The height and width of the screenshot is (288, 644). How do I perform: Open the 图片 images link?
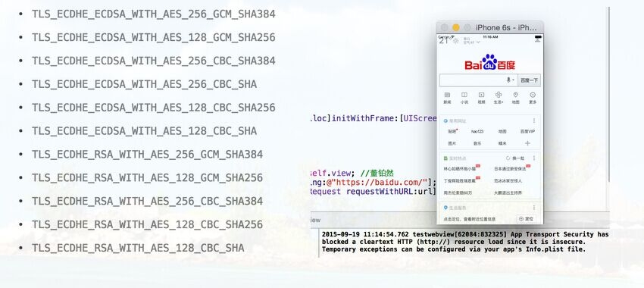point(452,143)
